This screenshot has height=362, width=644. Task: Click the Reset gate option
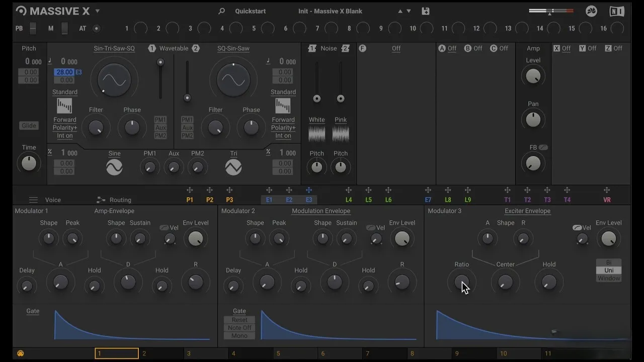tap(239, 320)
